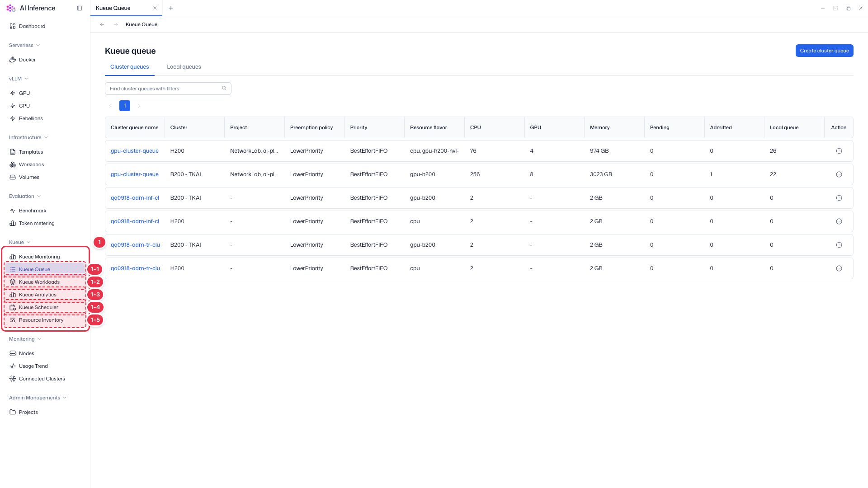Open Workloads under Infrastructure
Viewport: 868px width, 488px height.
(27, 164)
